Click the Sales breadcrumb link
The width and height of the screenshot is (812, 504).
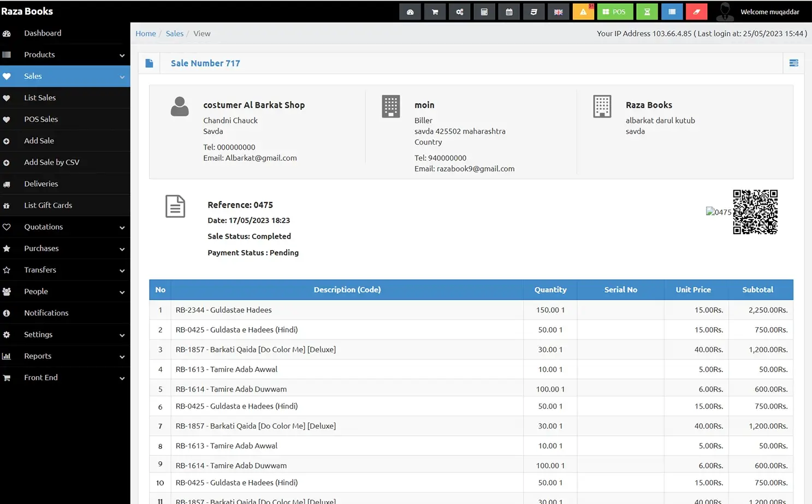pos(175,34)
